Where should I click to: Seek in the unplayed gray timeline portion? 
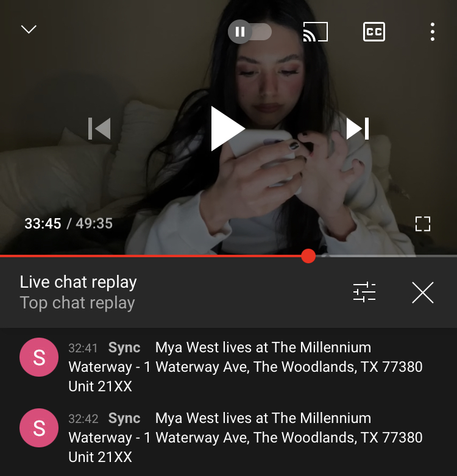(x=386, y=256)
